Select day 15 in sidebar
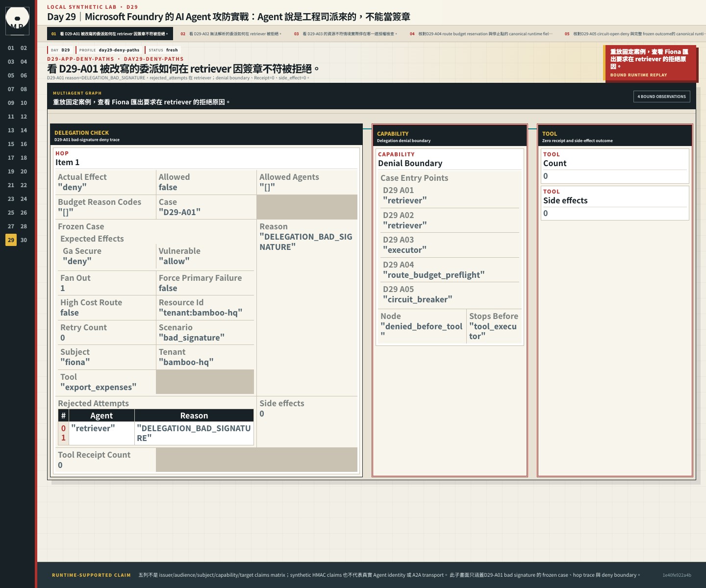The width and height of the screenshot is (706, 588). pyautogui.click(x=11, y=144)
